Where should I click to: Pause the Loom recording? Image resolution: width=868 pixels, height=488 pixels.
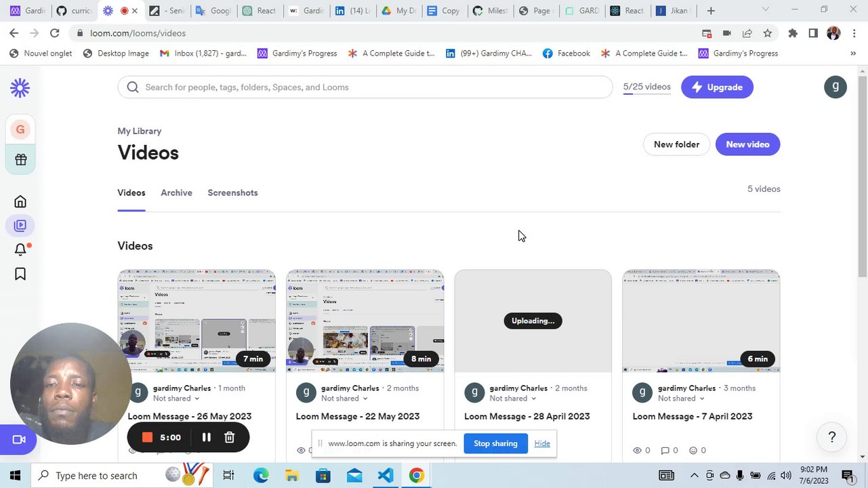pos(207,437)
